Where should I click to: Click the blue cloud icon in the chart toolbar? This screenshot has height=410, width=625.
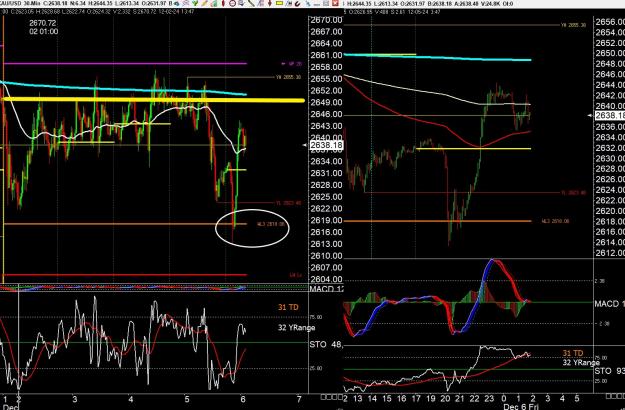point(177,4)
